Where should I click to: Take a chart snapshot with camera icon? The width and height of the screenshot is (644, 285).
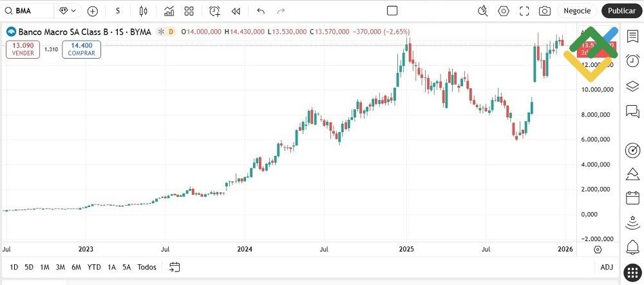[545, 11]
